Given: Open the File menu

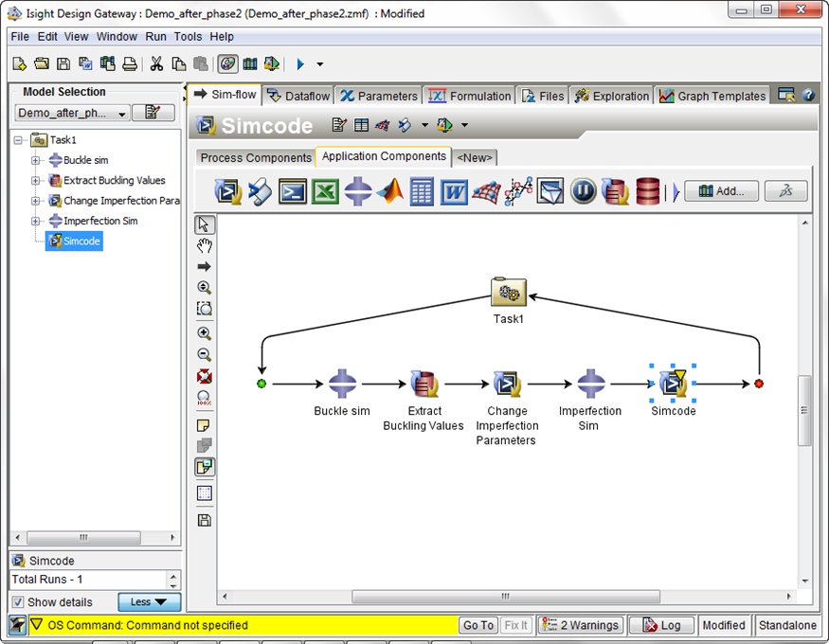Looking at the screenshot, I should click(x=20, y=36).
